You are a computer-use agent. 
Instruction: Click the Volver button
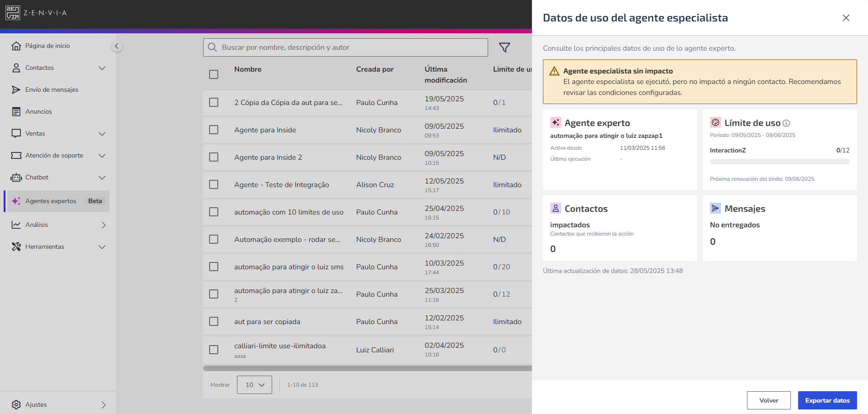coord(769,400)
